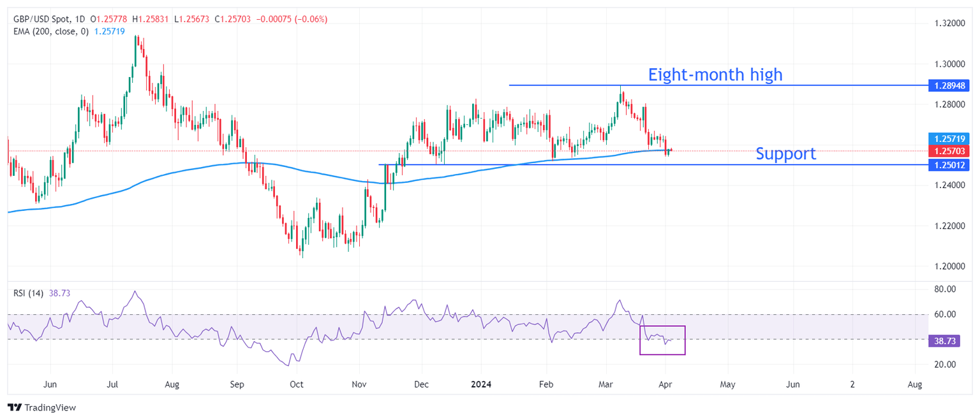The width and height of the screenshot is (980, 420).
Task: Click the Apr label on the time axis
Action: tap(665, 384)
